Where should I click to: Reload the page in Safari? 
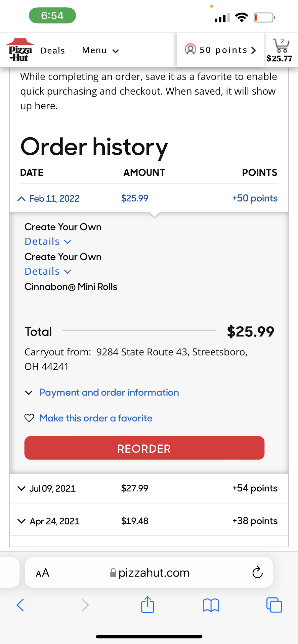click(x=257, y=573)
